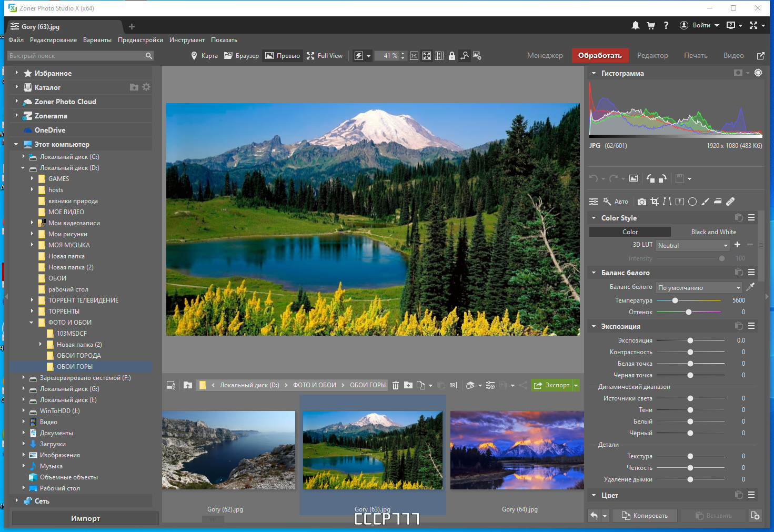
Task: Click the lock icon in the zoom toolbar
Action: pos(451,56)
